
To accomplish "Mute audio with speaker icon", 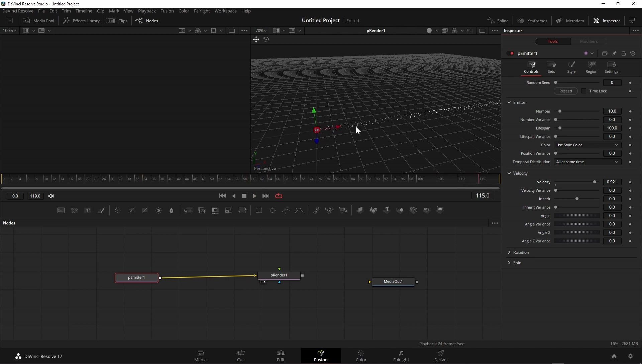I will pos(51,196).
